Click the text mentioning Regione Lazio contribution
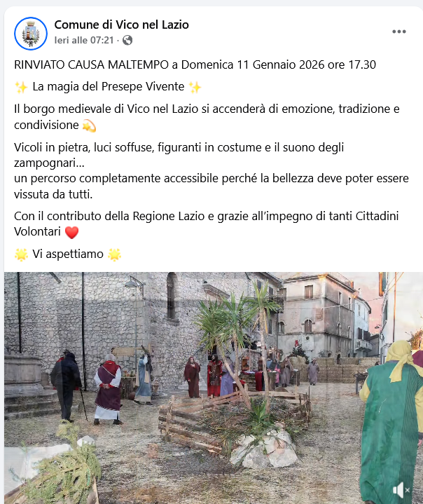The image size is (423, 504). pos(206,224)
